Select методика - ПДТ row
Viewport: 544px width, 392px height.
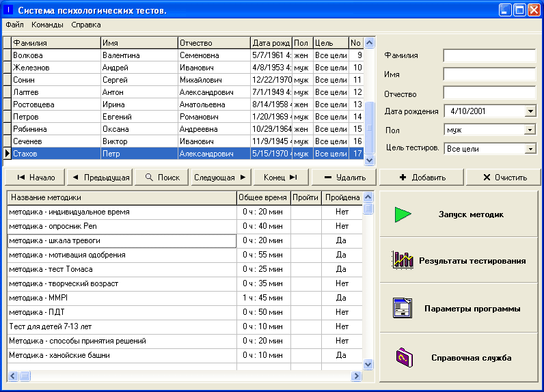click(x=185, y=312)
